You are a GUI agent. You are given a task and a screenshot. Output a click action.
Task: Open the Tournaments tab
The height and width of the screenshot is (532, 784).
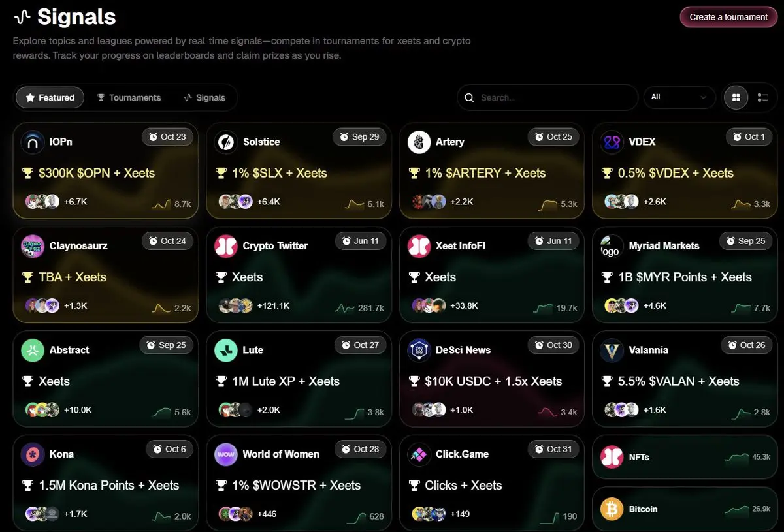tap(129, 97)
